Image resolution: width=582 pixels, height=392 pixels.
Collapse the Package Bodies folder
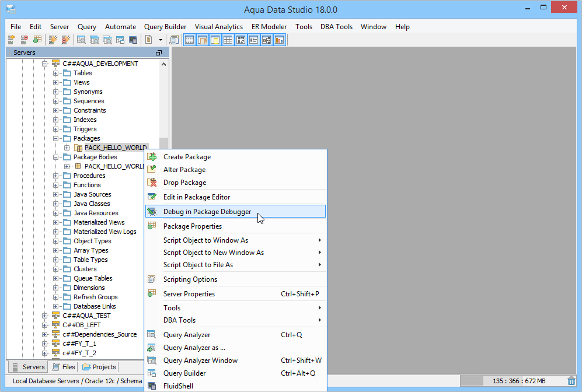[x=55, y=157]
